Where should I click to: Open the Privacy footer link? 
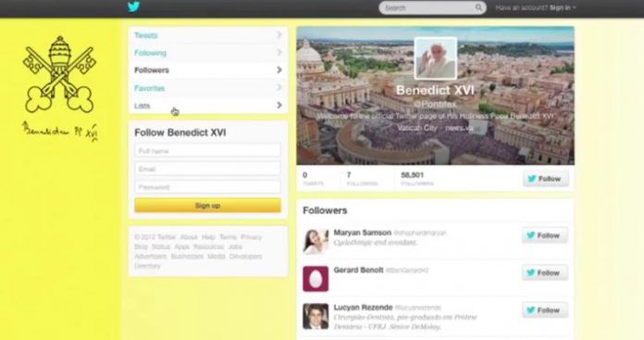[x=252, y=237]
